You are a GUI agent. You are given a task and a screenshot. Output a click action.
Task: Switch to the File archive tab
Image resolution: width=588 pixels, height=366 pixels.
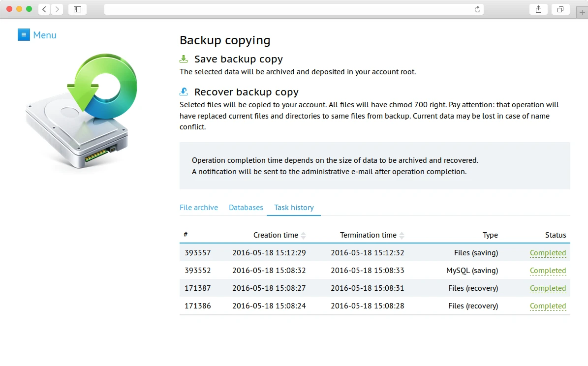tap(198, 207)
